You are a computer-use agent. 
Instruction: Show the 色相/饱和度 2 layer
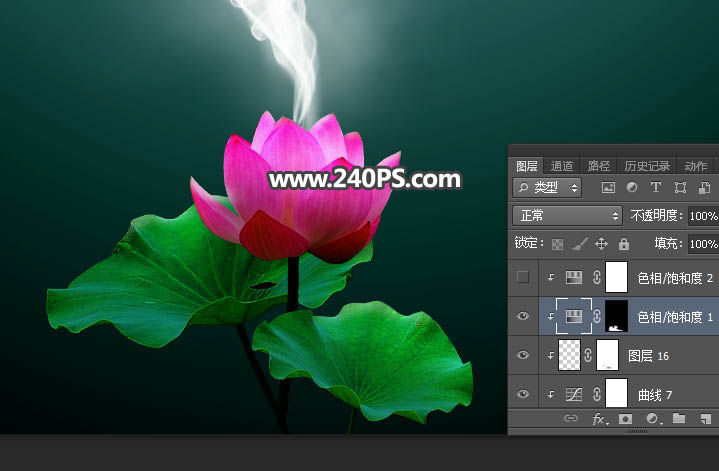pos(521,278)
